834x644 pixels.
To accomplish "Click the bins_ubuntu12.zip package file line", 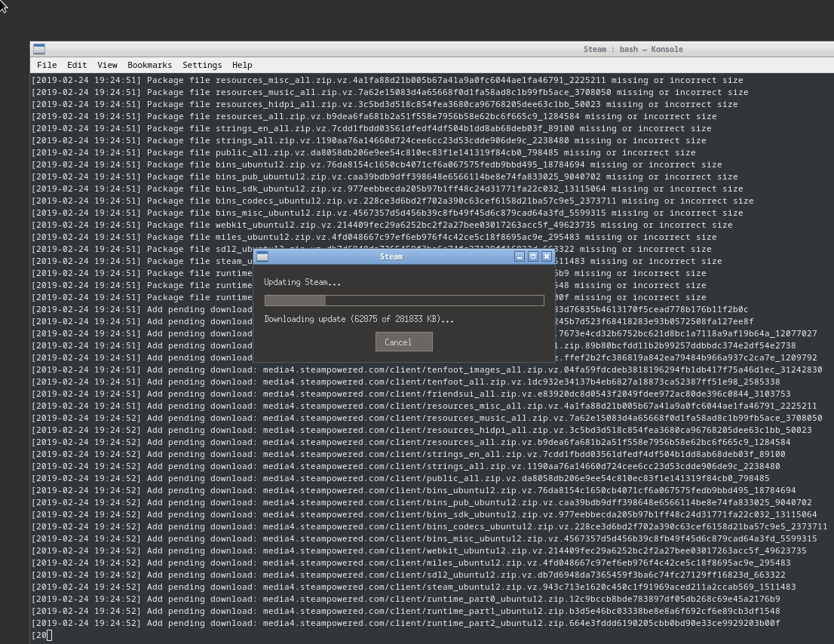I will 376,165.
